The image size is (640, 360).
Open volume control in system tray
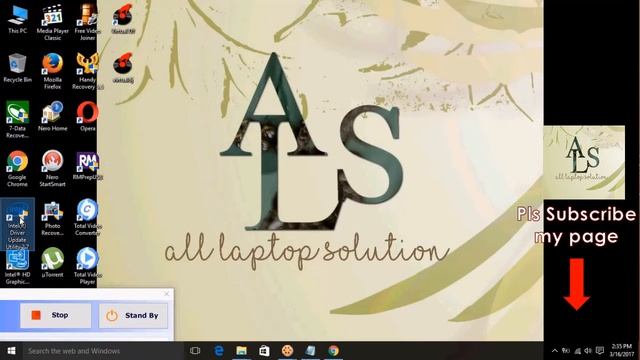[x=588, y=351]
